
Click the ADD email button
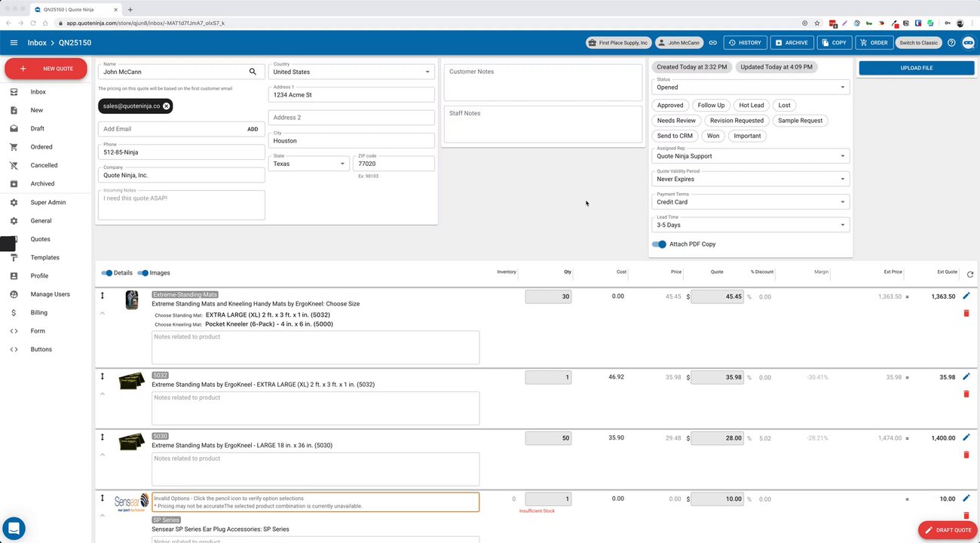pos(253,129)
